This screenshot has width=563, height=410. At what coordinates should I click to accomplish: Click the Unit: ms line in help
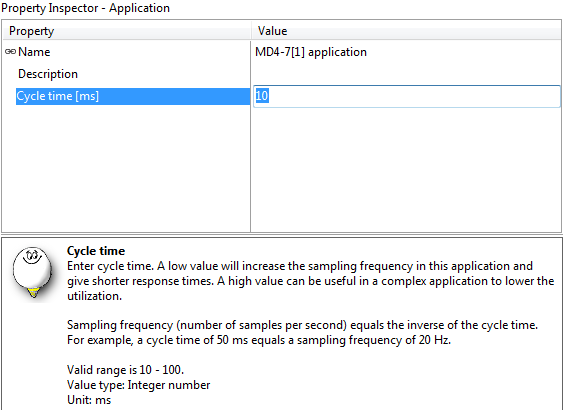(x=89, y=400)
